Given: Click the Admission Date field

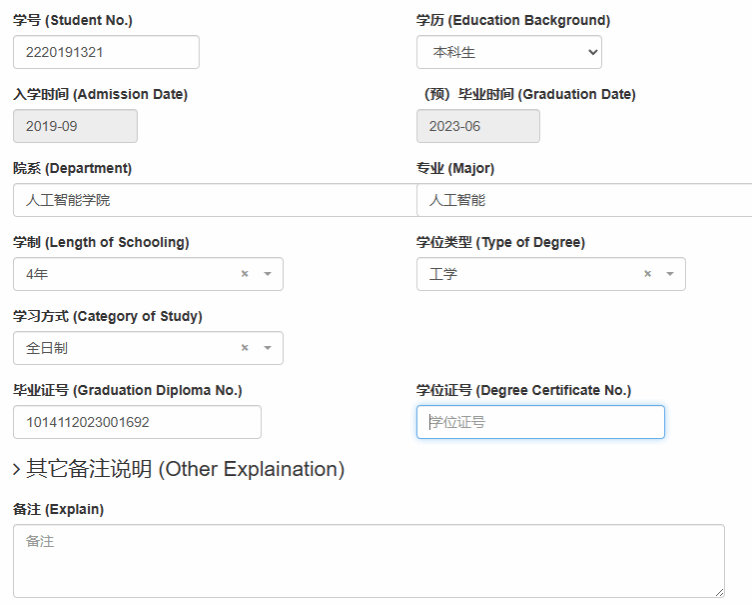Looking at the screenshot, I should click(75, 126).
